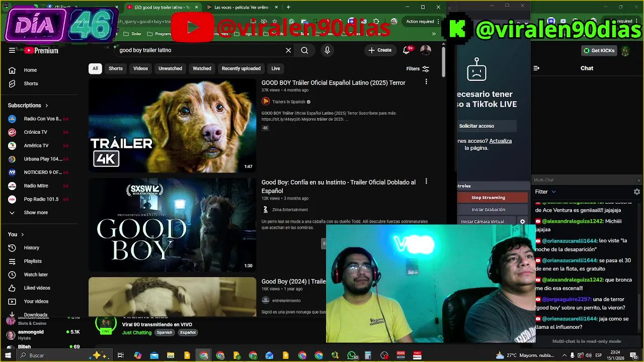Open WhatsApp from the taskbar

[352, 355]
